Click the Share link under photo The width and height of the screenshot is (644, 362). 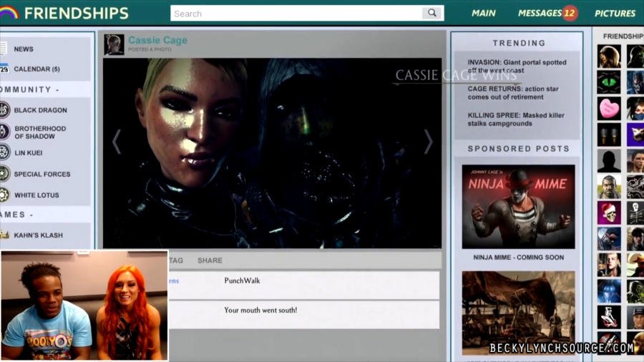pyautogui.click(x=210, y=260)
